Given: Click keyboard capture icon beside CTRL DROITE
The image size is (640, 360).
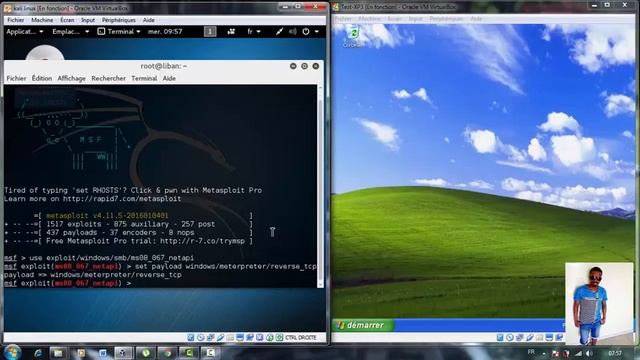Looking at the screenshot, I should pos(279,338).
